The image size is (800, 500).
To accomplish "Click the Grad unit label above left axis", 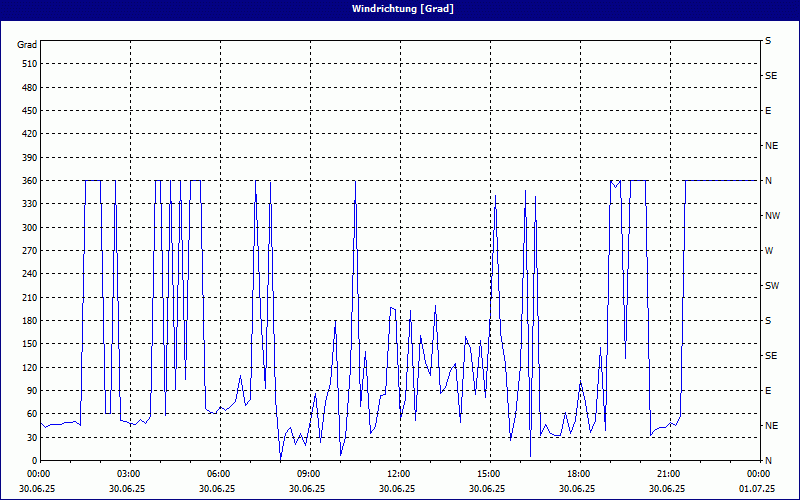I will (27, 45).
